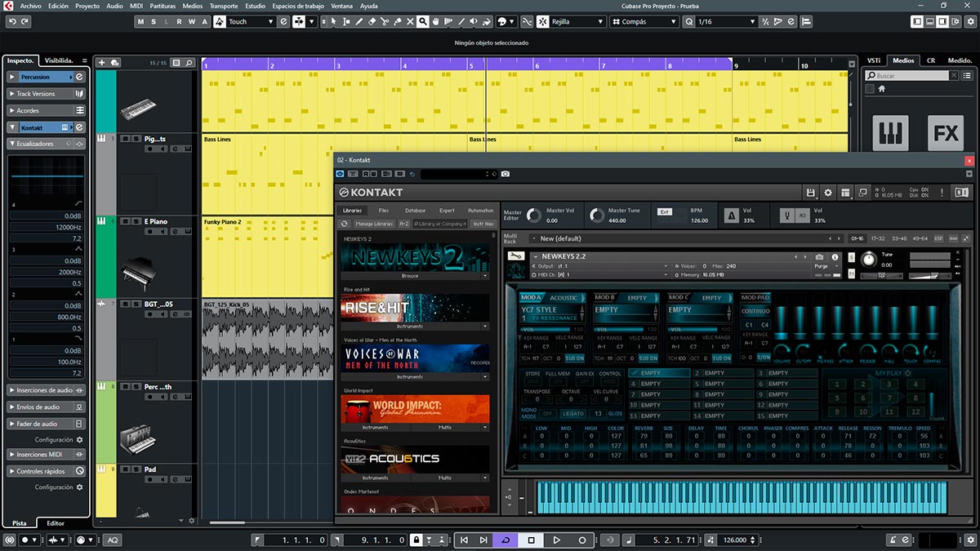980x551 pixels.
Task: Toggle global Solo S button
Action: tap(154, 21)
